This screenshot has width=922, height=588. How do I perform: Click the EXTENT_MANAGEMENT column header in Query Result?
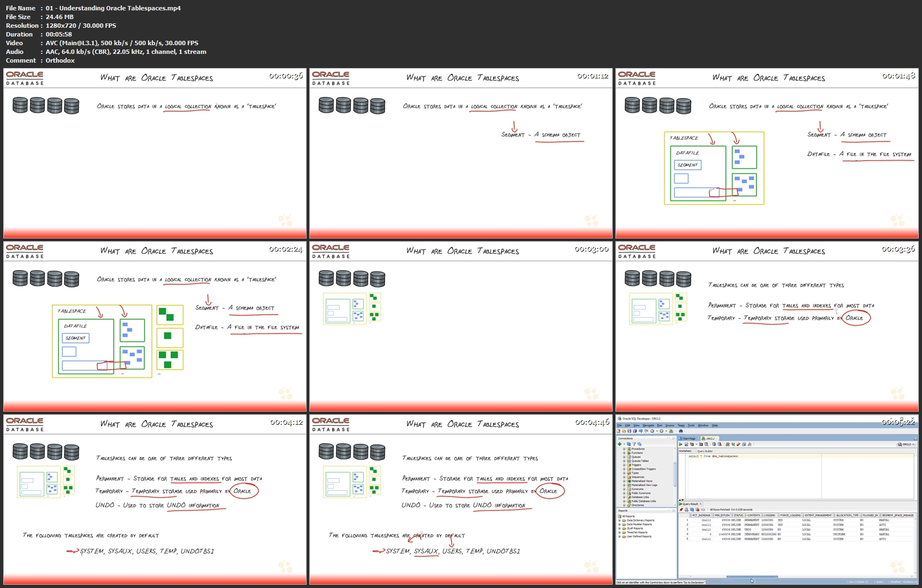[x=818, y=515]
